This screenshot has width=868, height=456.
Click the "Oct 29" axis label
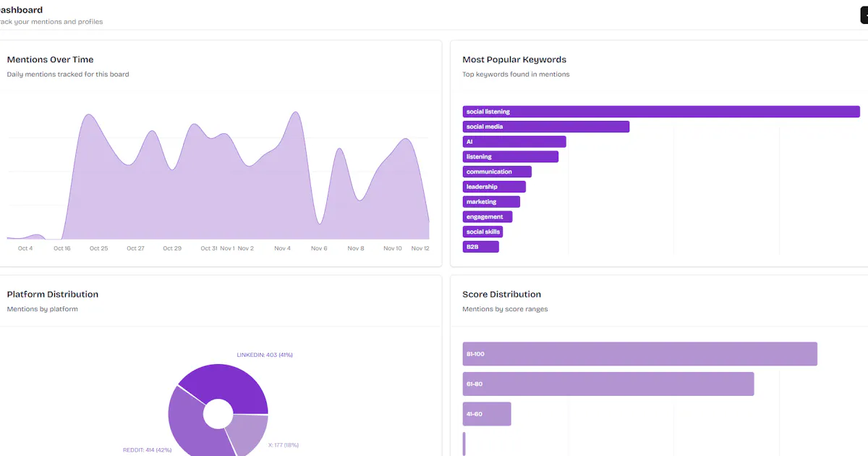pyautogui.click(x=172, y=248)
